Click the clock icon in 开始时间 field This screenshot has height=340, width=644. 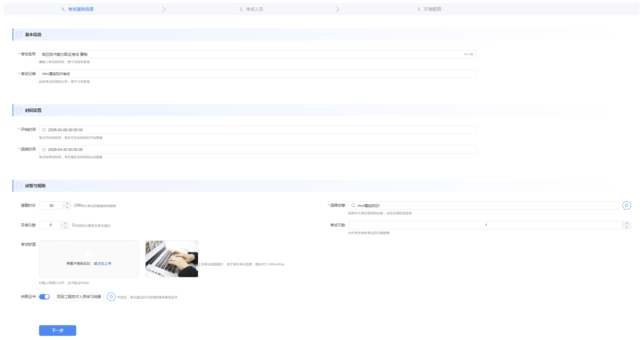pos(44,130)
